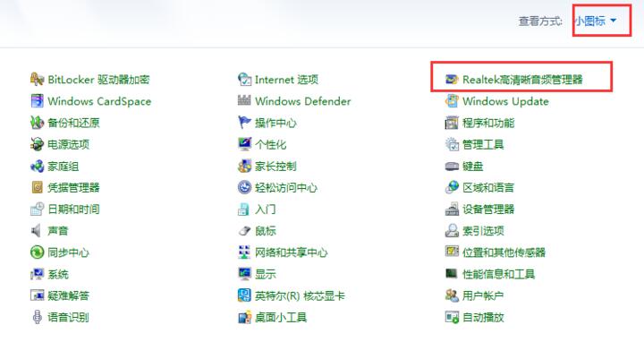Click the Internet 选项 icon
Viewport: 644px width, 342px height.
[x=244, y=80]
